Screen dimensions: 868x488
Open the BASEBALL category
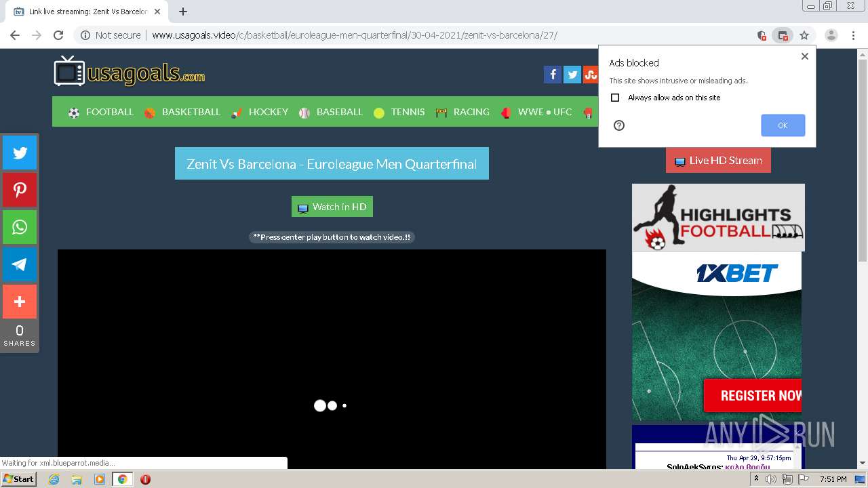pyautogui.click(x=332, y=112)
